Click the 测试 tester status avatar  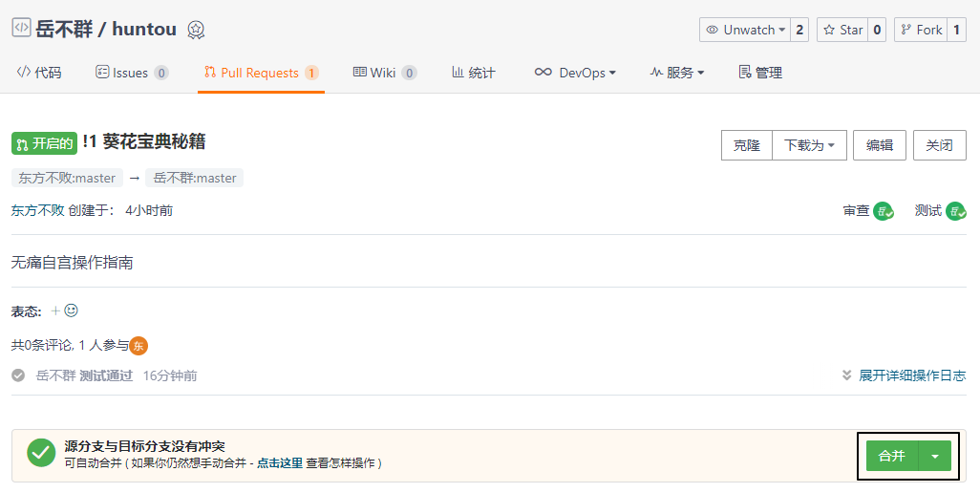tap(955, 211)
